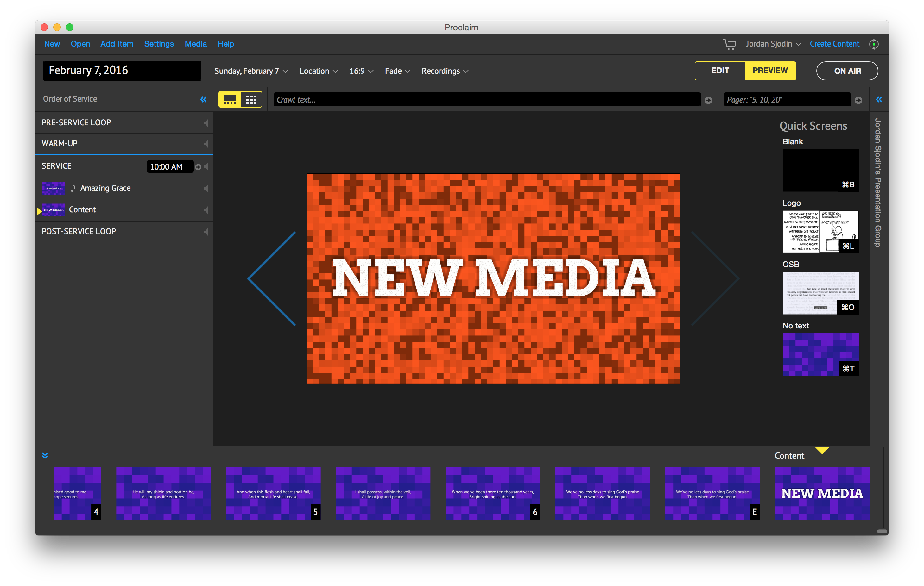Open the 16:9 aspect ratio dropdown
The image size is (924, 586).
click(x=361, y=71)
